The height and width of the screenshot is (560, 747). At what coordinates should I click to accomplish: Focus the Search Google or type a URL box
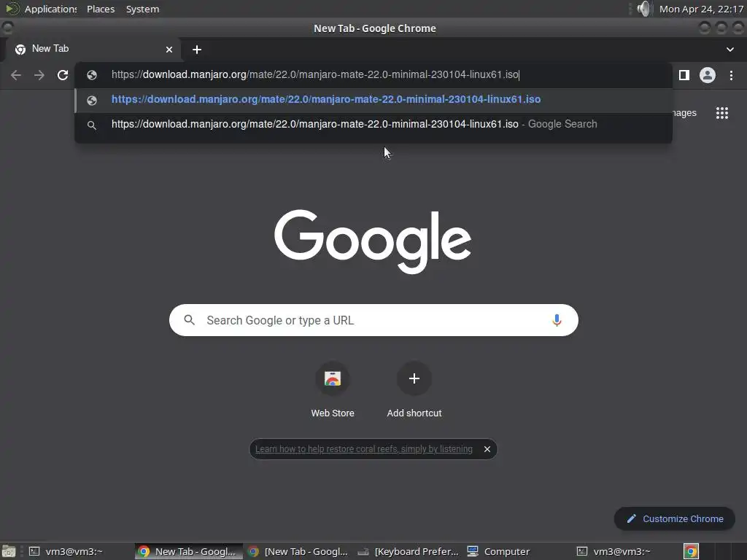point(373,320)
